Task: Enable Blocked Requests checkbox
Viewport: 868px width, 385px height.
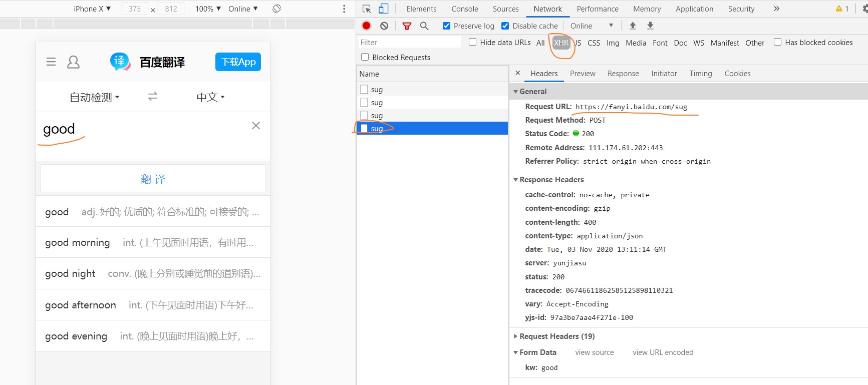Action: click(365, 57)
